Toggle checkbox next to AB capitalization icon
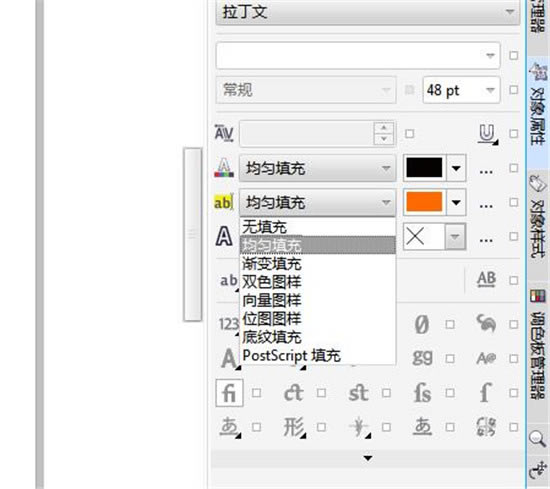Viewport: 550px width, 489px height. point(514,280)
